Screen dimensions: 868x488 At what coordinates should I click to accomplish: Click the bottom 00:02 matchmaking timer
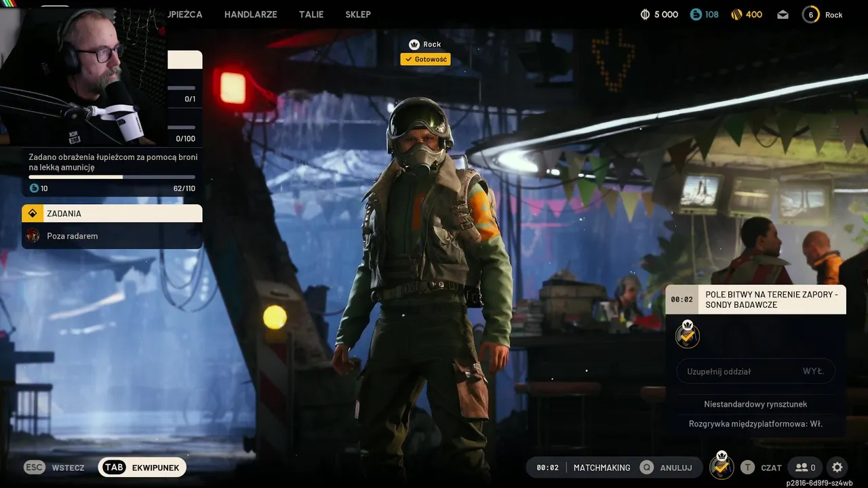click(547, 468)
